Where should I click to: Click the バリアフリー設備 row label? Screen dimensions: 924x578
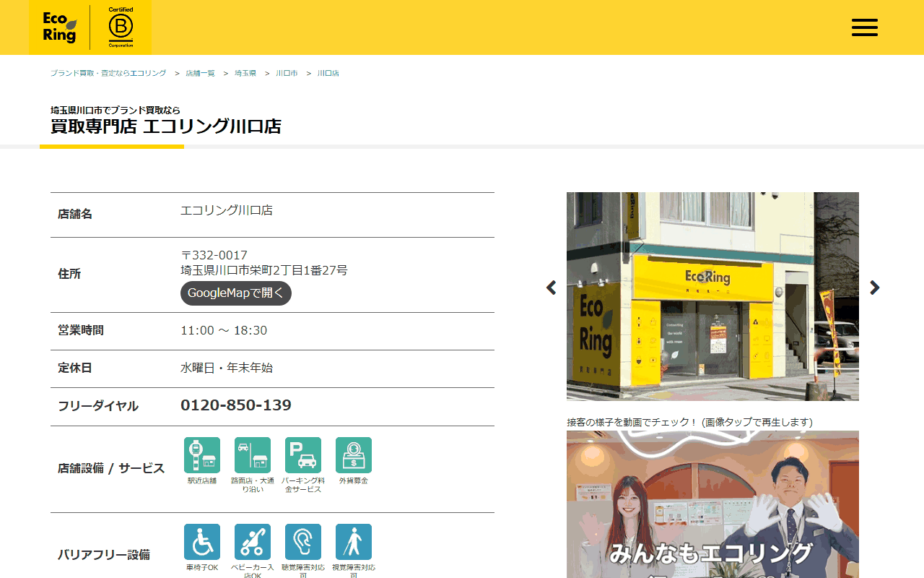(x=104, y=555)
